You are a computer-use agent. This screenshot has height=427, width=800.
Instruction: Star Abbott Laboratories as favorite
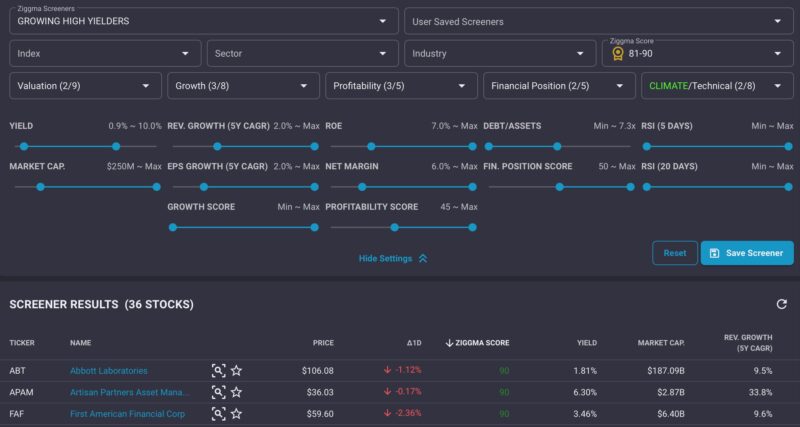click(x=236, y=370)
